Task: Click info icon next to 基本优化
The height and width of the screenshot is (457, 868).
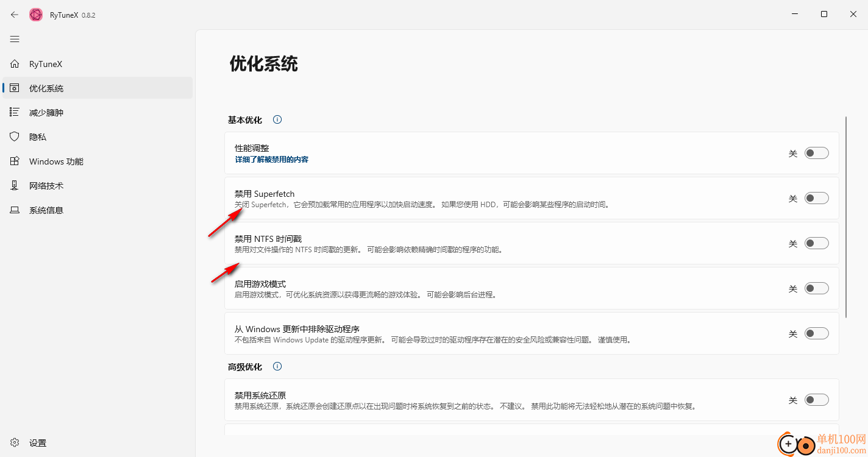Action: click(277, 120)
